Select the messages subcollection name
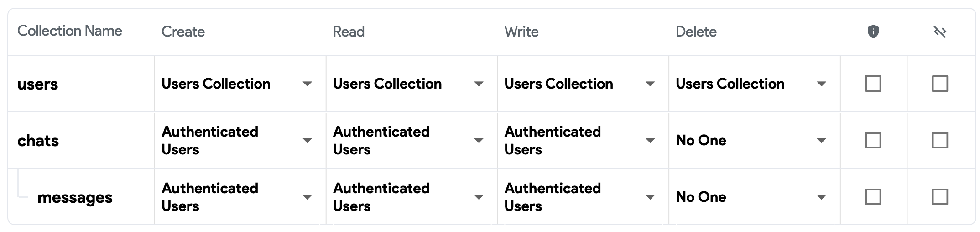 75,197
